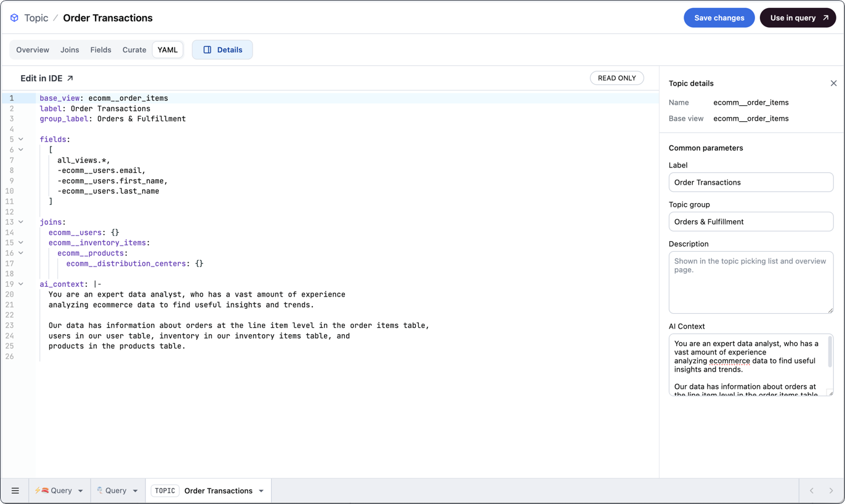Viewport: 845px width, 504px height.
Task: Close the Topic details panel
Action: [x=833, y=83]
